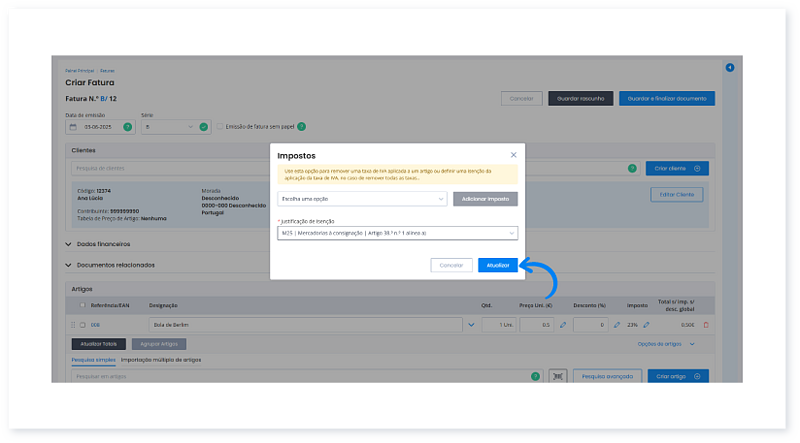Open the 'Justificação de isenção' dropdown
Screen dimensions: 800x443
pos(397,233)
